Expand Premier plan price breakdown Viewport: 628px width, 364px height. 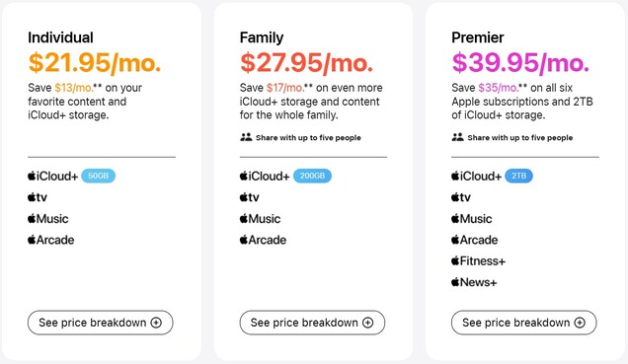tap(524, 323)
